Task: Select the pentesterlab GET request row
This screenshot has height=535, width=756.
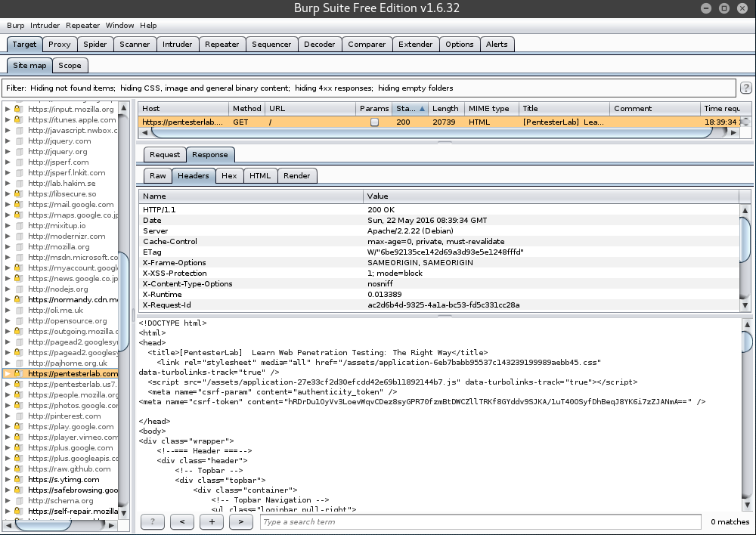Action: [x=438, y=122]
